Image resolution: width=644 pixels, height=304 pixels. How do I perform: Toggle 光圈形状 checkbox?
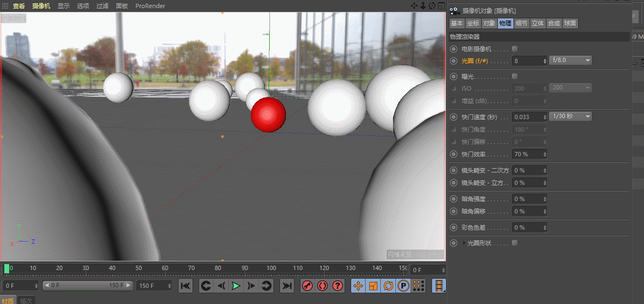pos(515,243)
